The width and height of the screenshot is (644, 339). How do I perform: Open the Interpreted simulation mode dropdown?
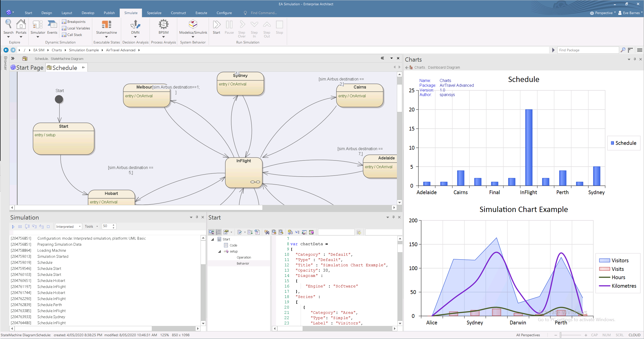(x=80, y=227)
